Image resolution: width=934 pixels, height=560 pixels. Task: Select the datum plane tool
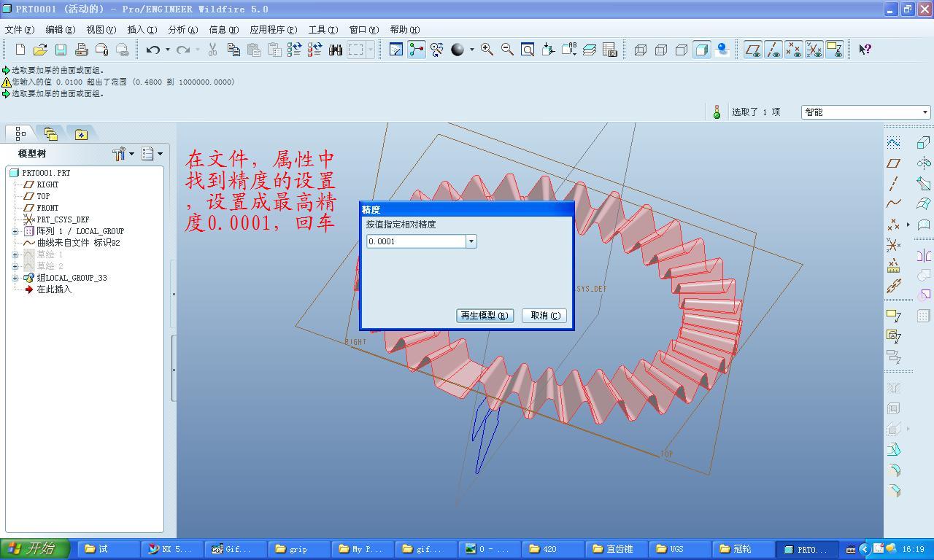pos(893,163)
